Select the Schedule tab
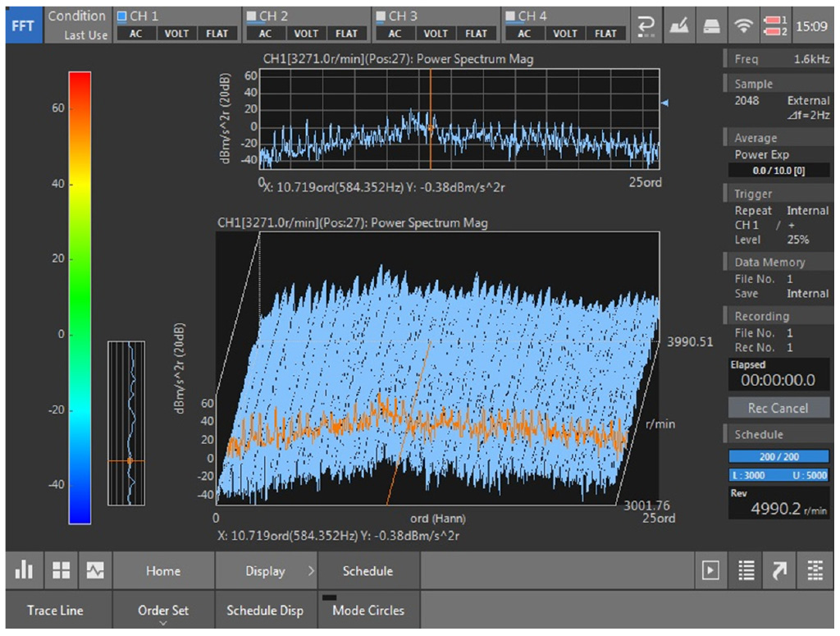 (x=367, y=571)
